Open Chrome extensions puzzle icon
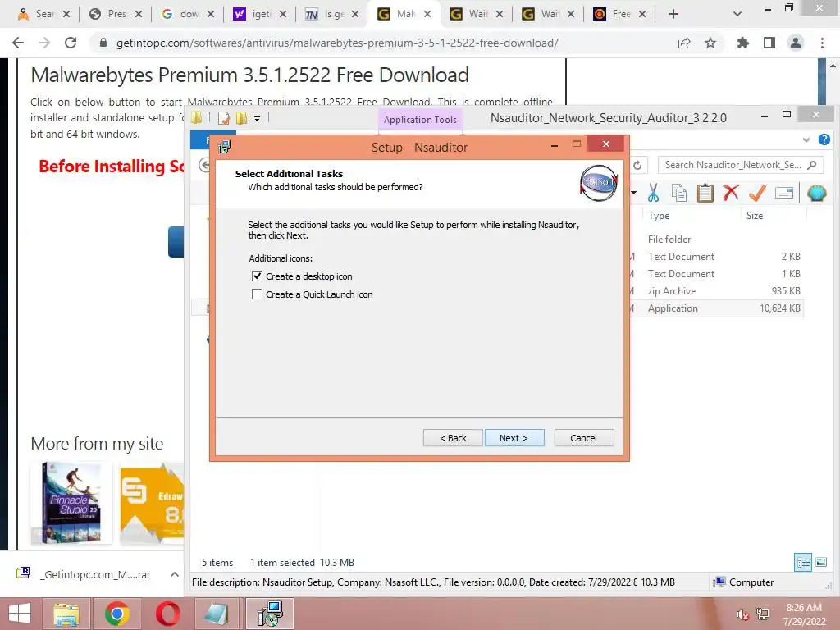Screen dimensions: 840x630 742,43
